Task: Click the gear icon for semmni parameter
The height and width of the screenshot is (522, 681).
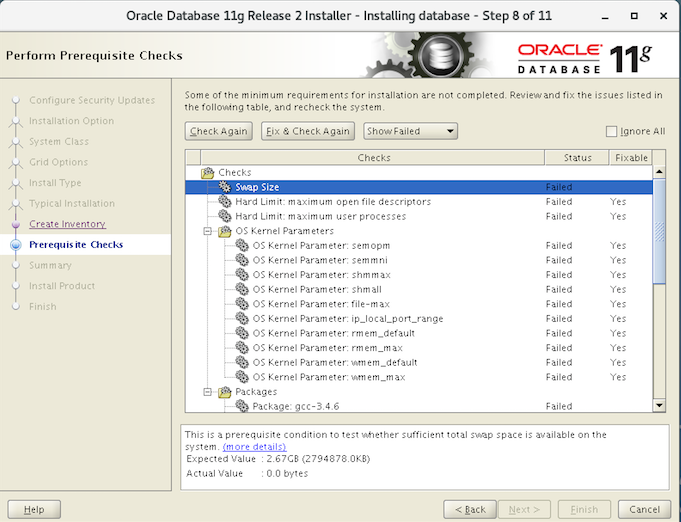Action: click(x=242, y=260)
